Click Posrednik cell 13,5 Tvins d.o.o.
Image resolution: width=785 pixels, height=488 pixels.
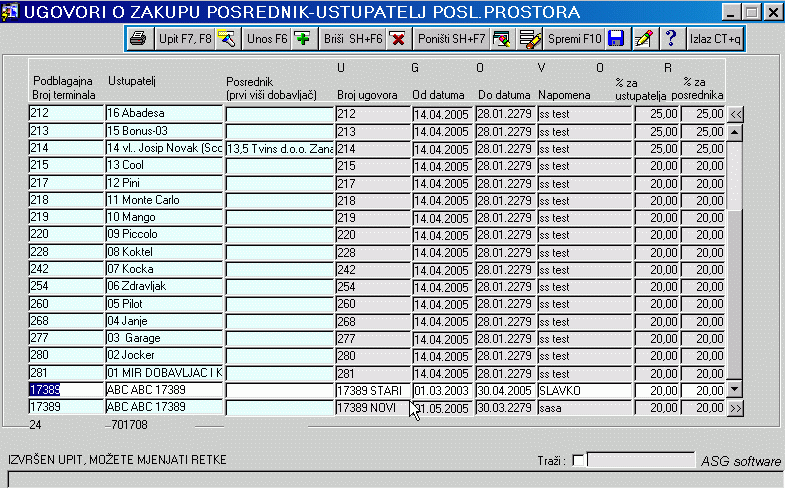click(x=280, y=149)
